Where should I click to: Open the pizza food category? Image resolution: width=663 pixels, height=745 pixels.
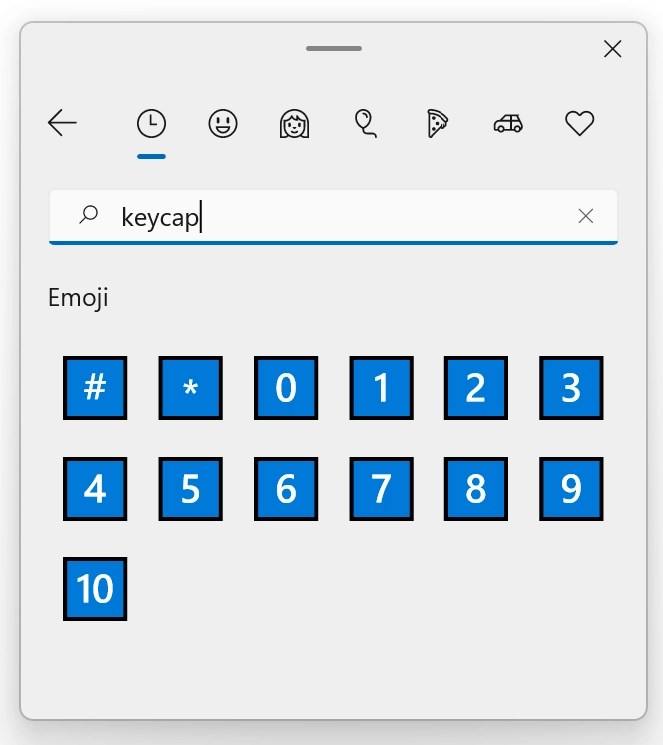[437, 124]
